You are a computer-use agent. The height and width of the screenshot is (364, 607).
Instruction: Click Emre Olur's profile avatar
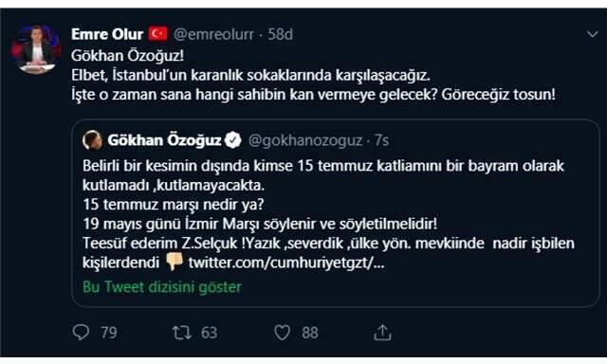36,49
